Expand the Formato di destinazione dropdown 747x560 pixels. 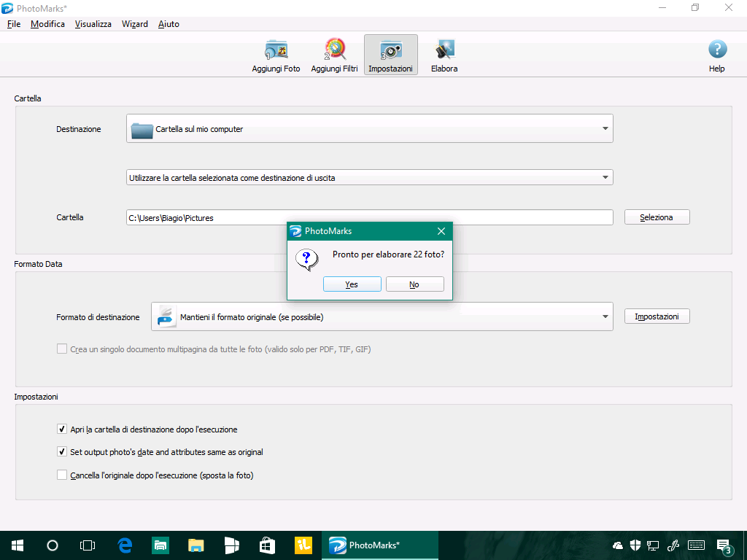[x=382, y=316]
